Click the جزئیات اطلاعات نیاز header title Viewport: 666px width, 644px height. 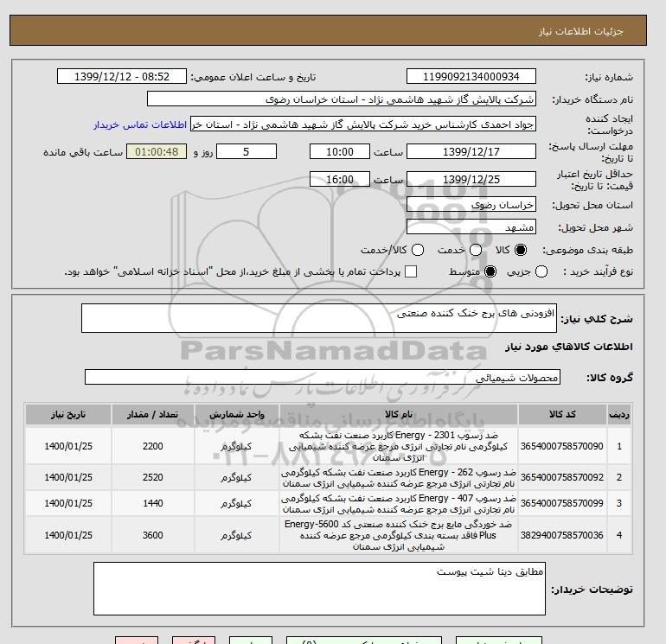pyautogui.click(x=580, y=31)
